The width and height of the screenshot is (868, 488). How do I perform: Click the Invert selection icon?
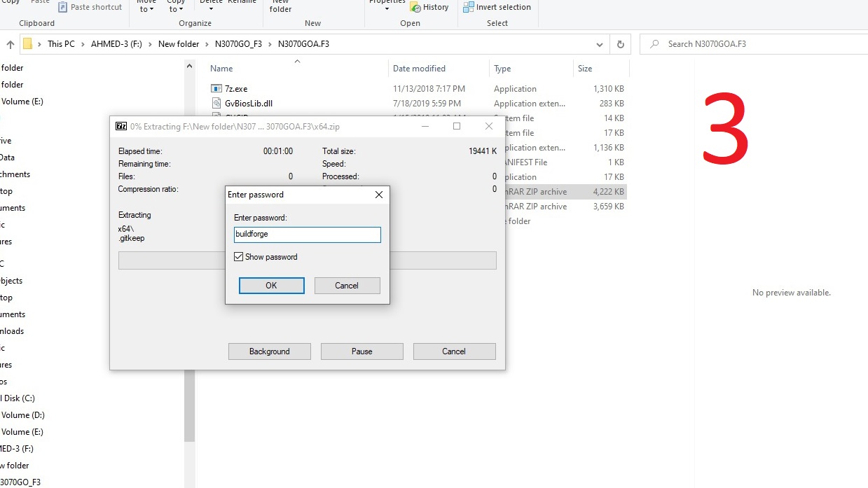point(469,8)
